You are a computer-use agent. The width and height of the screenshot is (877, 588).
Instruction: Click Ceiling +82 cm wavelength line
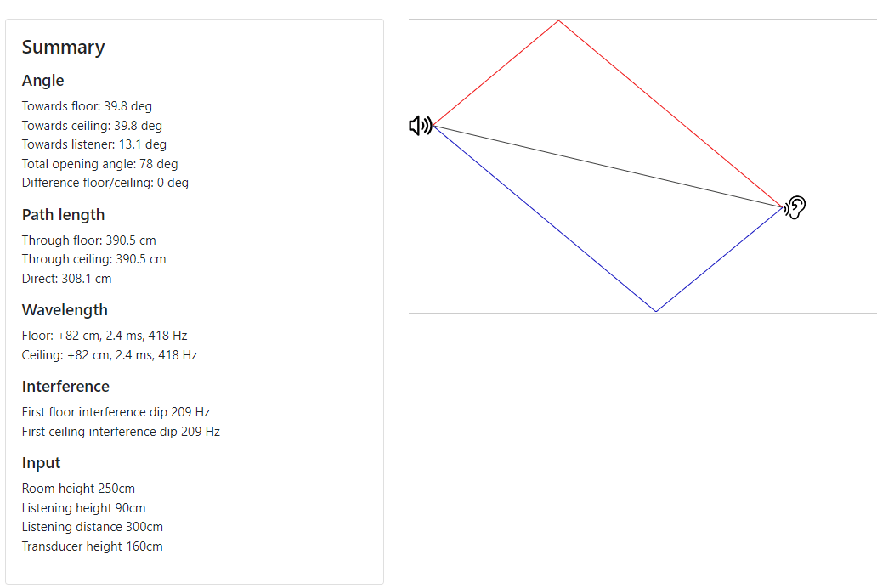110,355
